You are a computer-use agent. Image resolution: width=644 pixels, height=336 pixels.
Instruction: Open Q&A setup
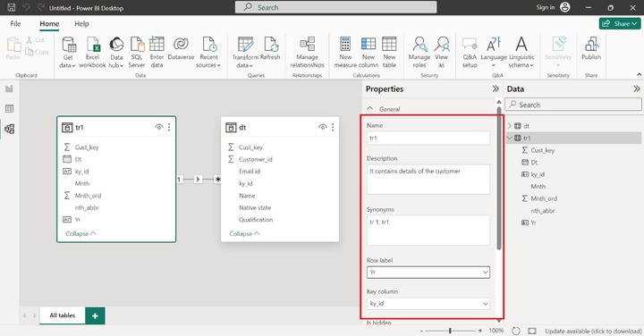click(470, 52)
